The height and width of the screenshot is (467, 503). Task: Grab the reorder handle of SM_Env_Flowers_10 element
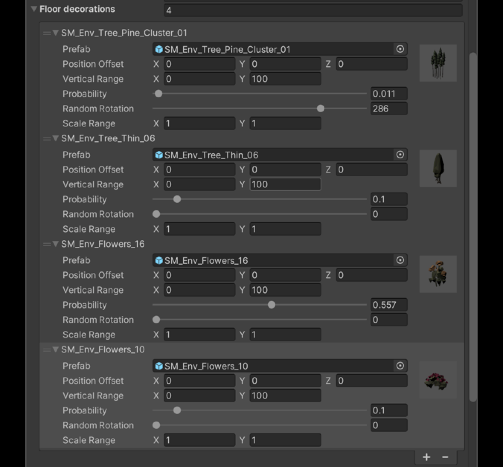[x=47, y=350]
